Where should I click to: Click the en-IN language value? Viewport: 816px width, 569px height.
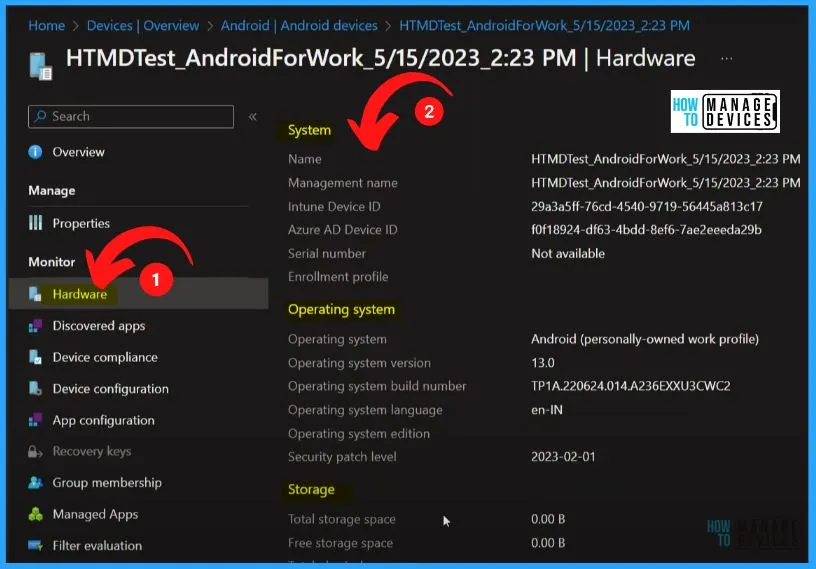click(x=546, y=410)
